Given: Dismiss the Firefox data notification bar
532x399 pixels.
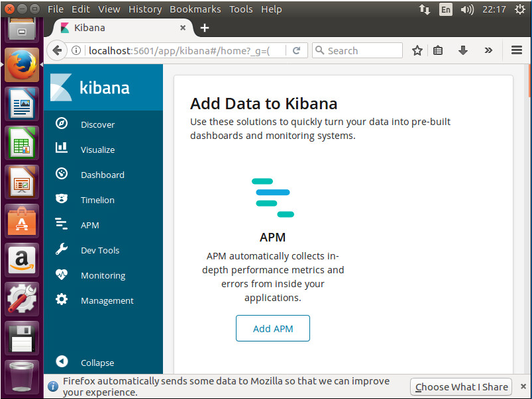Looking at the screenshot, I should pyautogui.click(x=523, y=386).
